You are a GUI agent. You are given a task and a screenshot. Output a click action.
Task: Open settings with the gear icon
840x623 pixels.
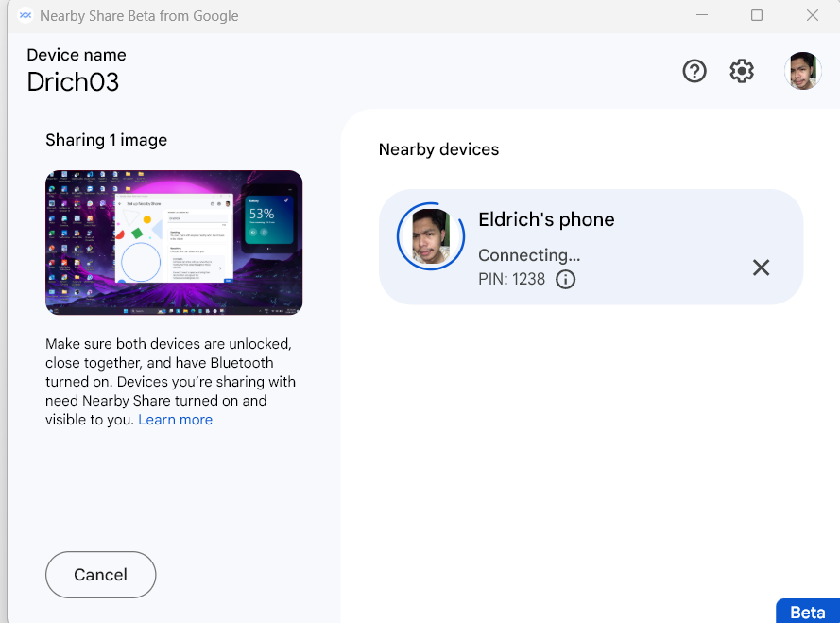[x=742, y=71]
